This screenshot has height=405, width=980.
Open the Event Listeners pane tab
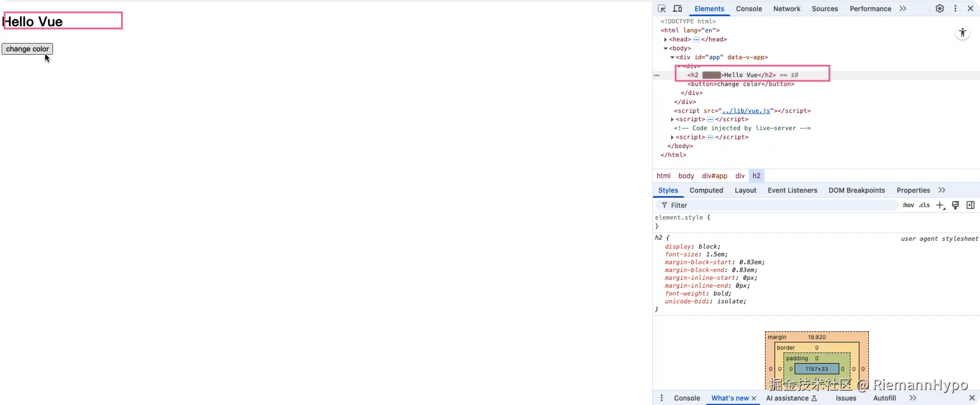coord(792,190)
